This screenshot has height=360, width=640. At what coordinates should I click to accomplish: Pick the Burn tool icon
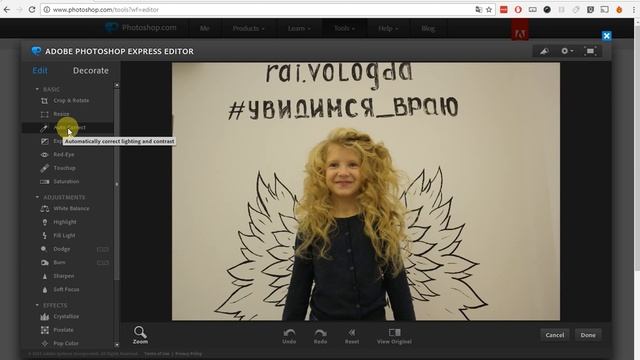coord(44,262)
